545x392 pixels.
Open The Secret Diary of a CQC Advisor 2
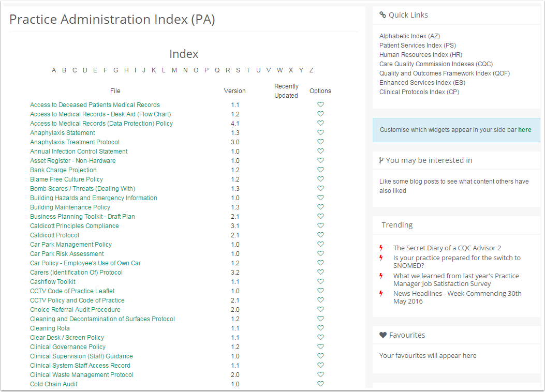(447, 248)
